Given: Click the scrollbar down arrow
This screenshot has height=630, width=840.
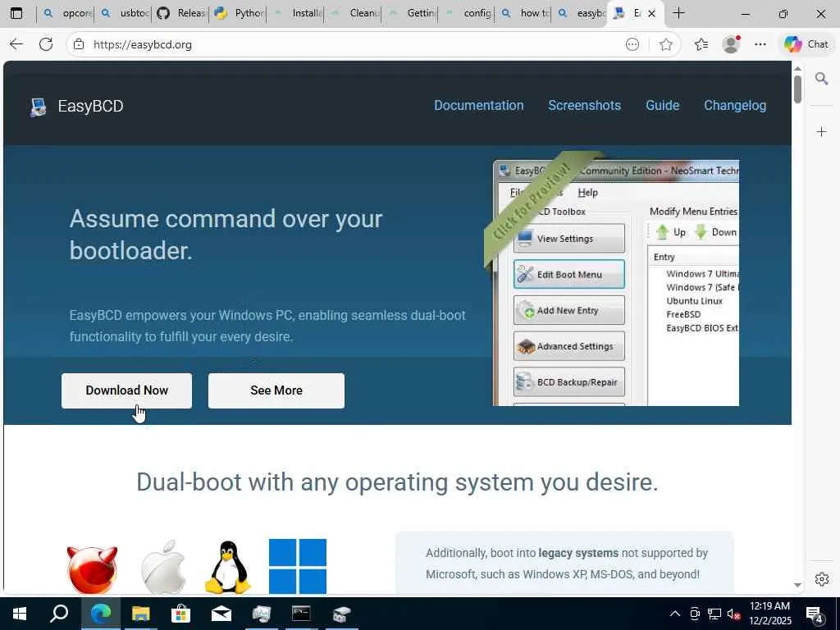Looking at the screenshot, I should [797, 585].
